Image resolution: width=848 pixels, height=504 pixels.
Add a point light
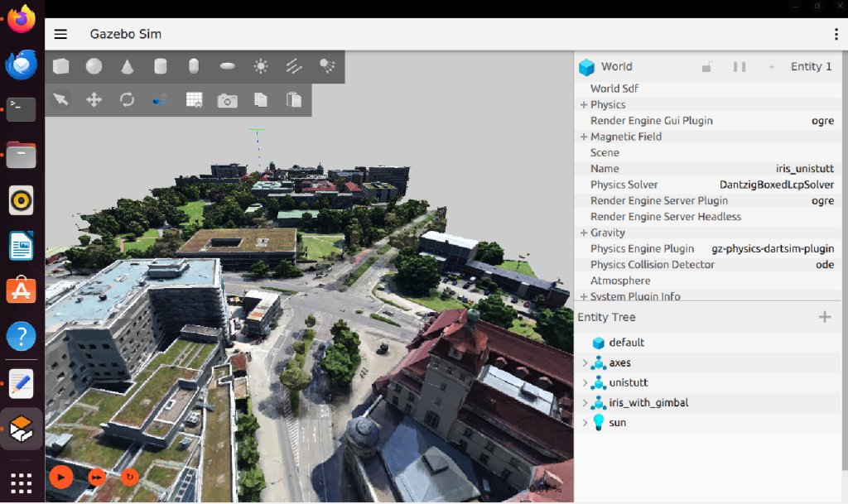(261, 66)
